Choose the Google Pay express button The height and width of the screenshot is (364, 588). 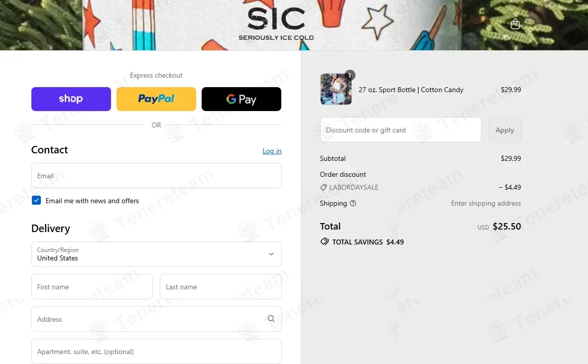[x=241, y=99]
